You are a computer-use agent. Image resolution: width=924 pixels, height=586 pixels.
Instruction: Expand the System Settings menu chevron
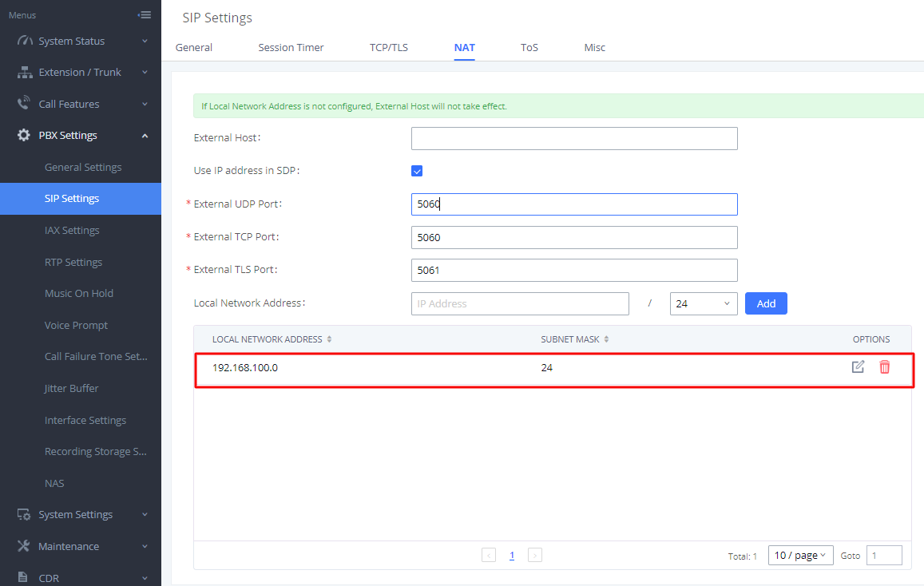point(145,515)
